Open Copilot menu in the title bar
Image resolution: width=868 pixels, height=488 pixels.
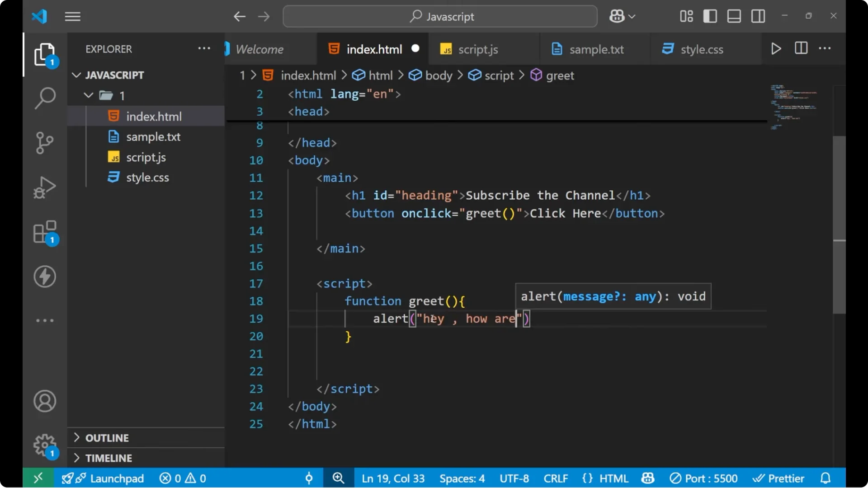click(622, 16)
